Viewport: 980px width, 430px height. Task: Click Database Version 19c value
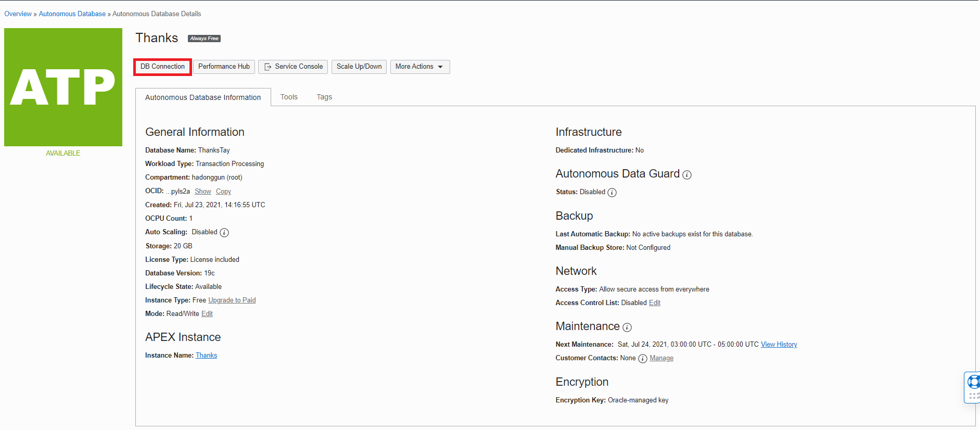pyautogui.click(x=209, y=273)
